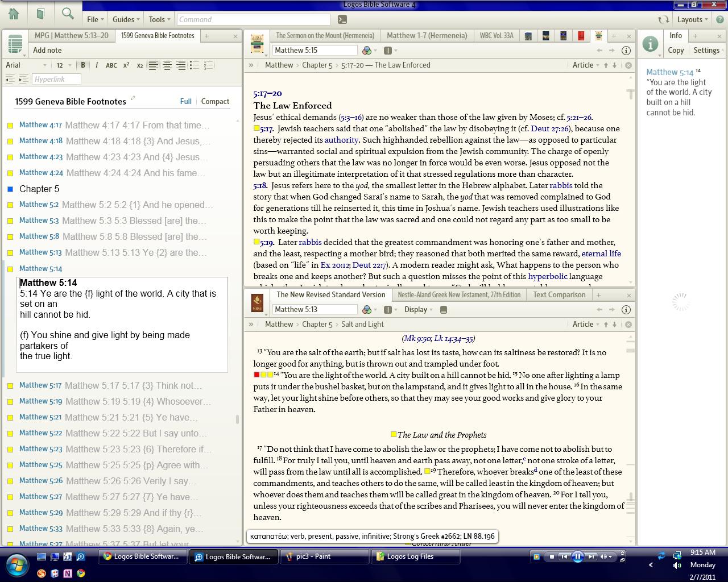The height and width of the screenshot is (582, 728).
Task: Switch notes list to Full view
Action: [x=186, y=102]
